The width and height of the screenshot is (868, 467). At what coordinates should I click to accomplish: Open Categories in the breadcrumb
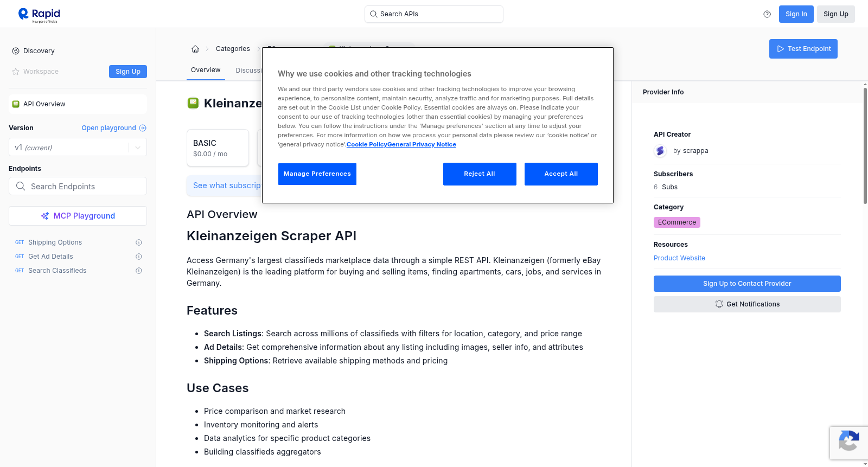click(233, 49)
